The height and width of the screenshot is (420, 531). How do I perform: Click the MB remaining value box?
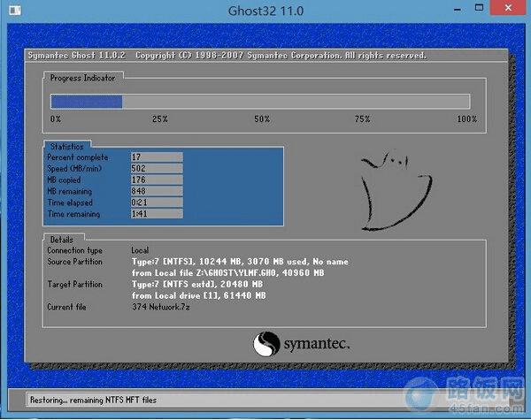156,191
